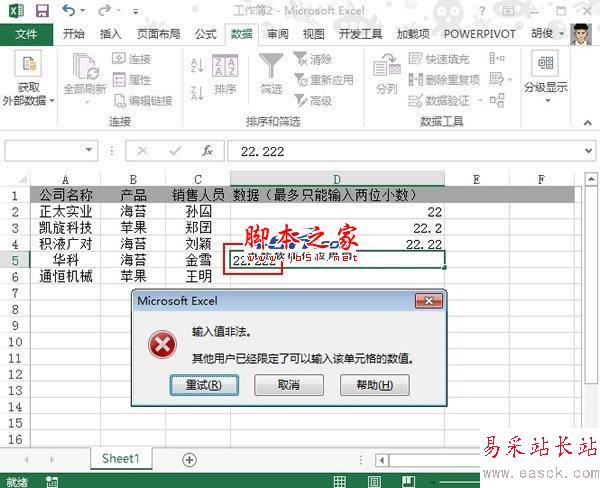This screenshot has height=488, width=600.
Task: Click the Select All corner button
Action: click(21, 179)
